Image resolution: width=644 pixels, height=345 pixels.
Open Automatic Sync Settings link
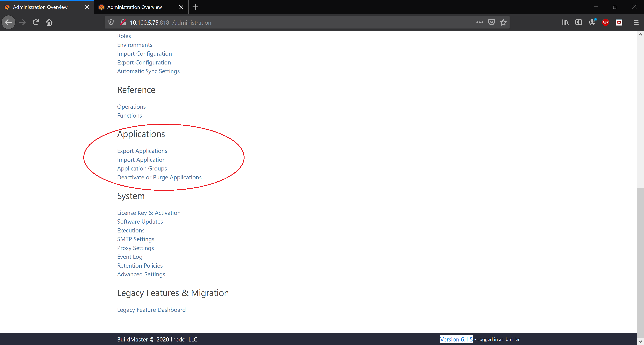point(148,71)
